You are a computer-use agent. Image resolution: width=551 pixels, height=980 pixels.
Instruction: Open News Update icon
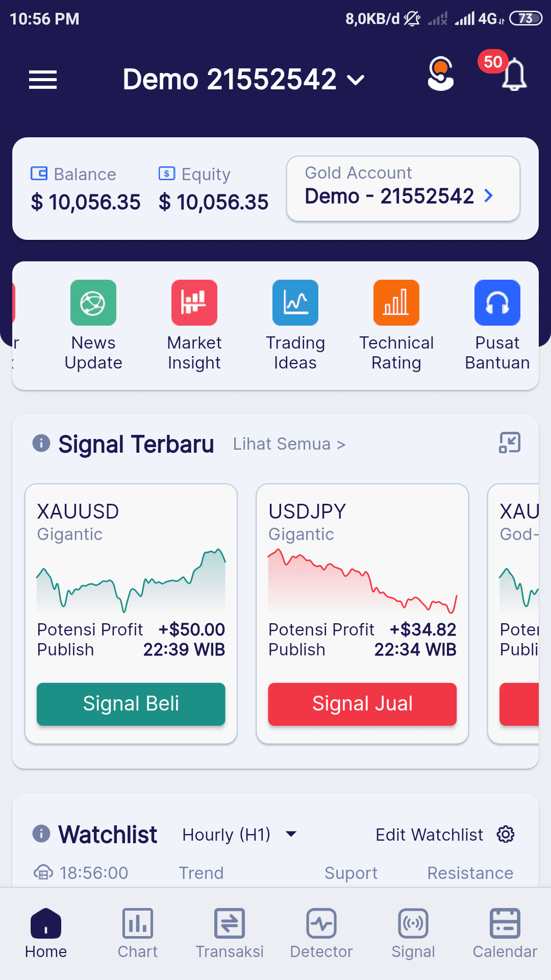93,303
